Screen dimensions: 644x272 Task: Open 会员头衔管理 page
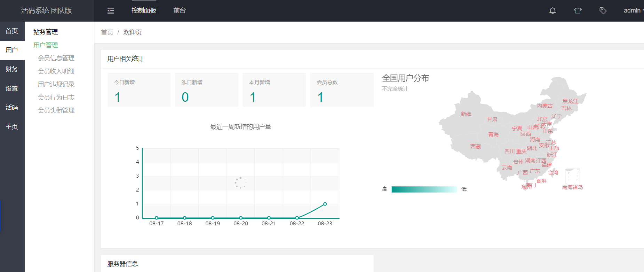pyautogui.click(x=56, y=110)
